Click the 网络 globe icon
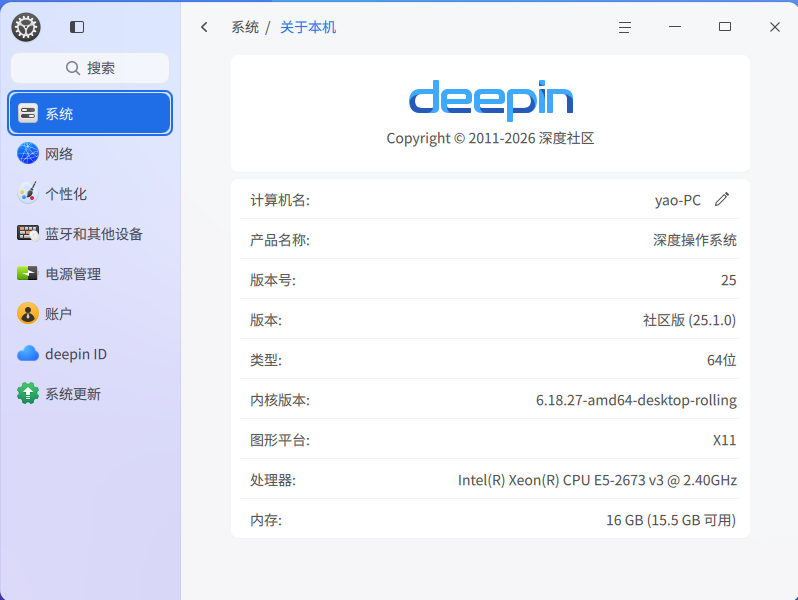 [x=28, y=153]
